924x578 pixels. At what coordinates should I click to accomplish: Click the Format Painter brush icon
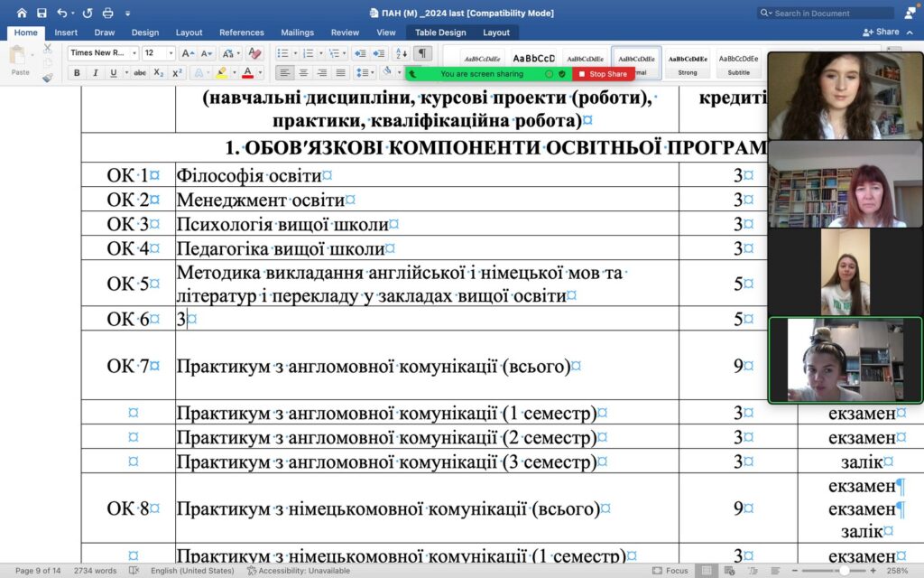coord(48,77)
